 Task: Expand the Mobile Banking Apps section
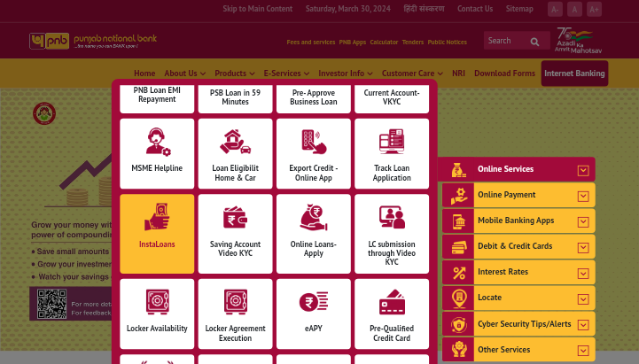pyautogui.click(x=582, y=221)
